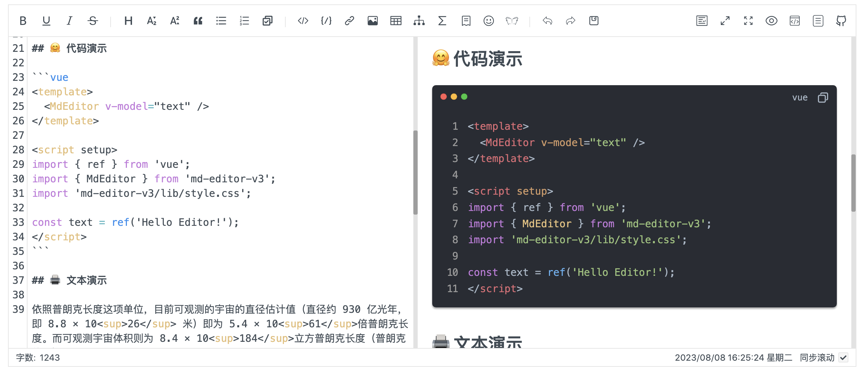Open the mermaid diagram menu
This screenshot has height=369, width=868.
click(x=419, y=21)
